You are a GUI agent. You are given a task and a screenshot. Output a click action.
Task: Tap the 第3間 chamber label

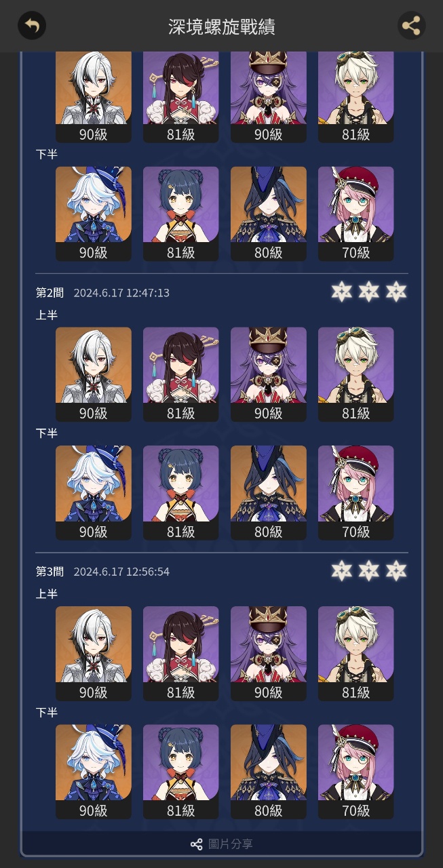click(50, 572)
